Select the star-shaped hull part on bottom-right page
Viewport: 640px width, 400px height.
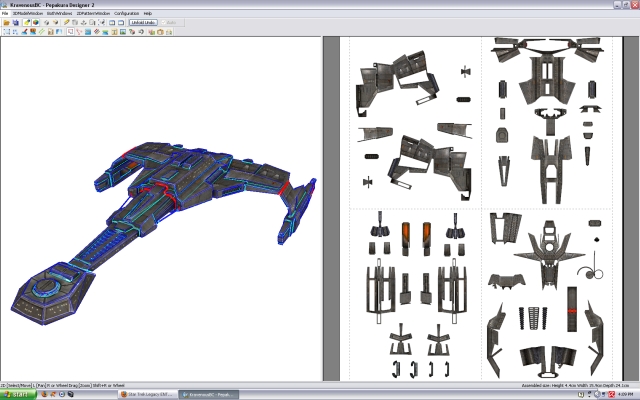click(x=549, y=254)
